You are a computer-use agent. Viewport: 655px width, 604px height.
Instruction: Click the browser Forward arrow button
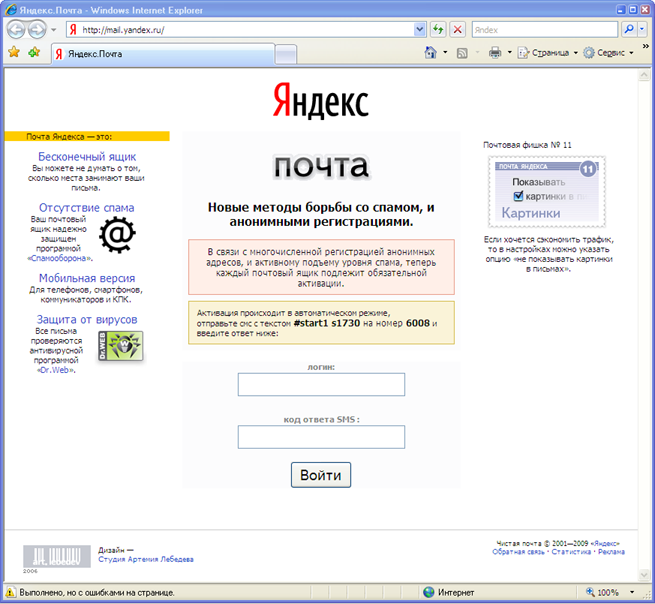coord(38,30)
